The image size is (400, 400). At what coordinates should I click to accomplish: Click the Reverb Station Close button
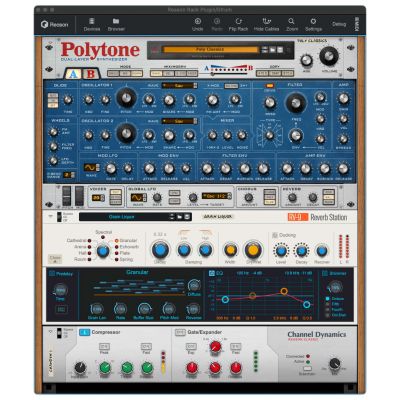[x=55, y=258]
